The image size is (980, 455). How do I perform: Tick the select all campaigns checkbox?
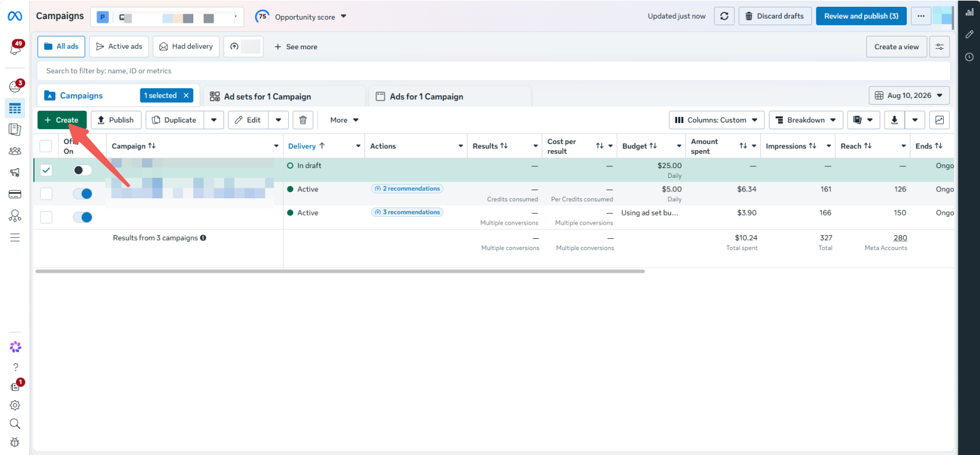tap(46, 146)
